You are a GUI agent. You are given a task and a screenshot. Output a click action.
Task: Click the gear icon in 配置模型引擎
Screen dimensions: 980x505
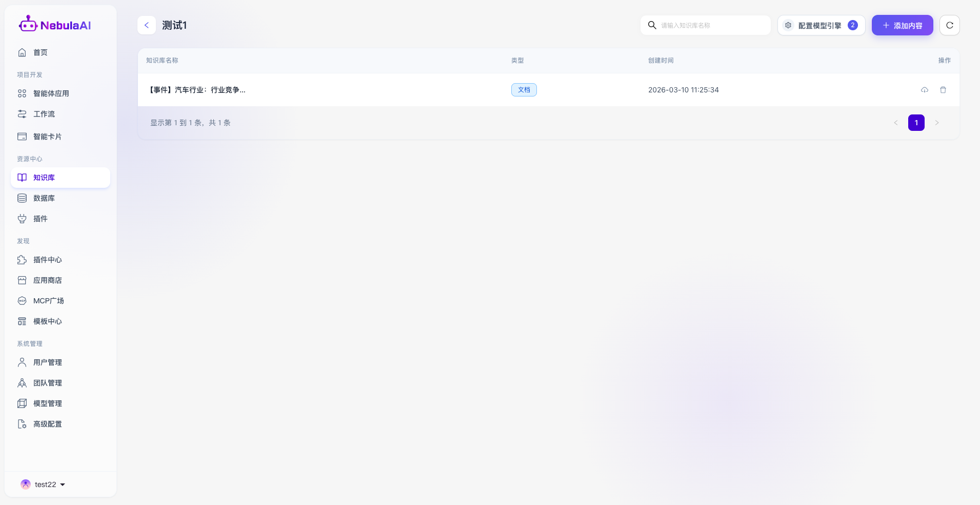[x=788, y=25]
